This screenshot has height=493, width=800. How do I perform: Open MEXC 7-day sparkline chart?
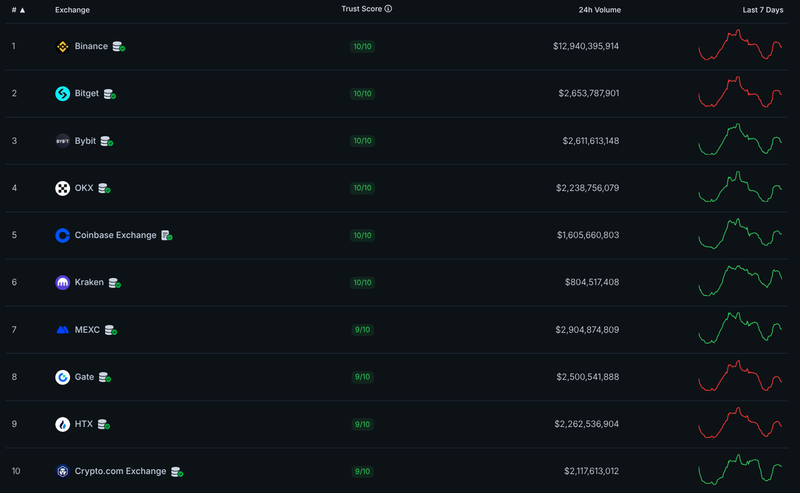pyautogui.click(x=740, y=328)
